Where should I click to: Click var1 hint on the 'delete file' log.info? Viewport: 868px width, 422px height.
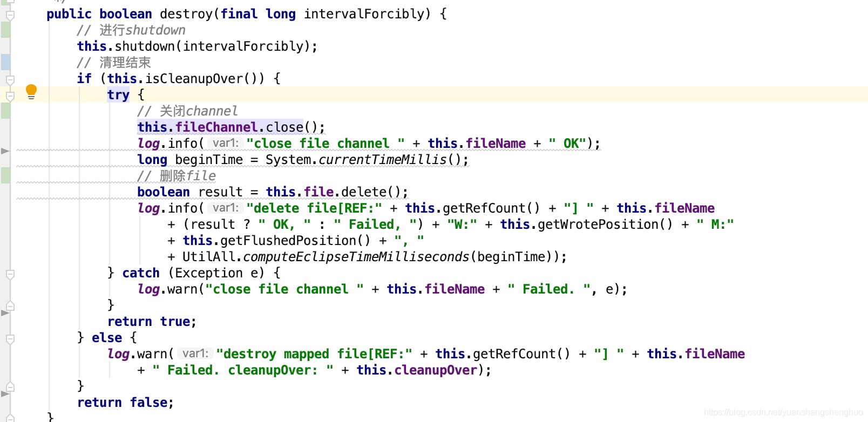pos(225,208)
